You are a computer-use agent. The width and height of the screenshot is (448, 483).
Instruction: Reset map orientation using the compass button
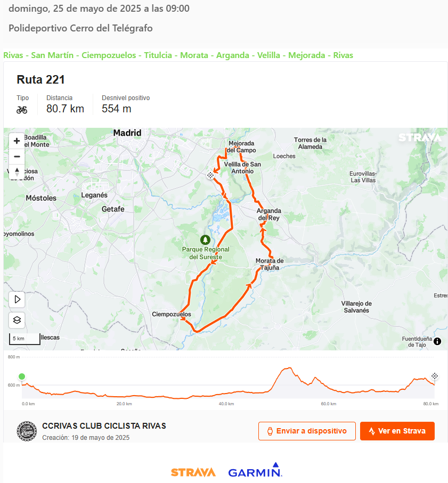click(17, 172)
